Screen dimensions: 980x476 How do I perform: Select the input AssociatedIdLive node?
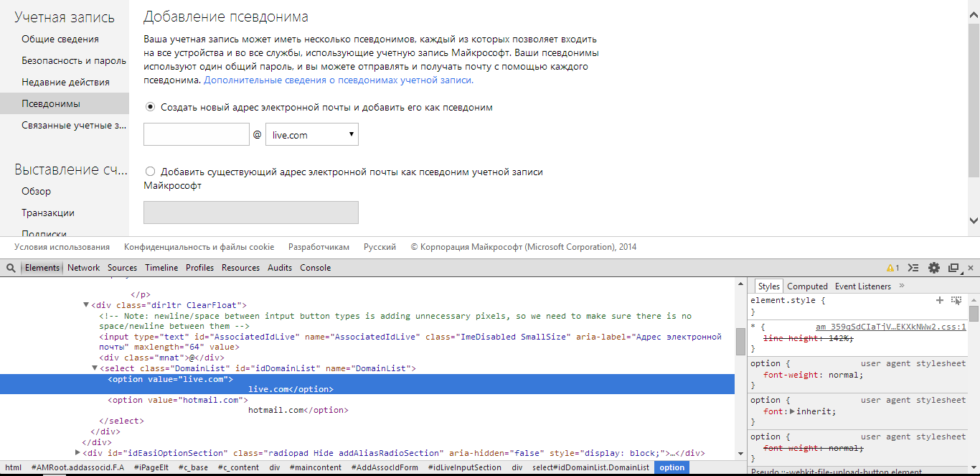click(411, 342)
